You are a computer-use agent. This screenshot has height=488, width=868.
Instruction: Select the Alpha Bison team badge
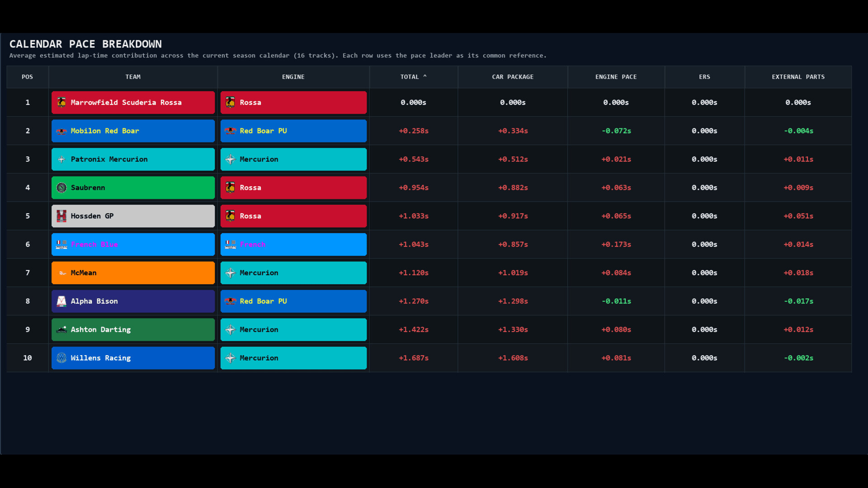pos(133,301)
